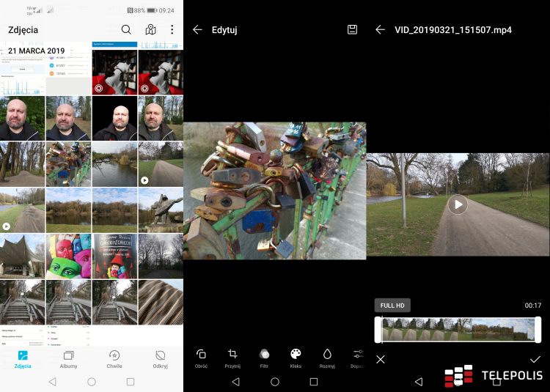550x392 pixels.
Task: Tap the Obróć rotate tool
Action: click(x=201, y=358)
